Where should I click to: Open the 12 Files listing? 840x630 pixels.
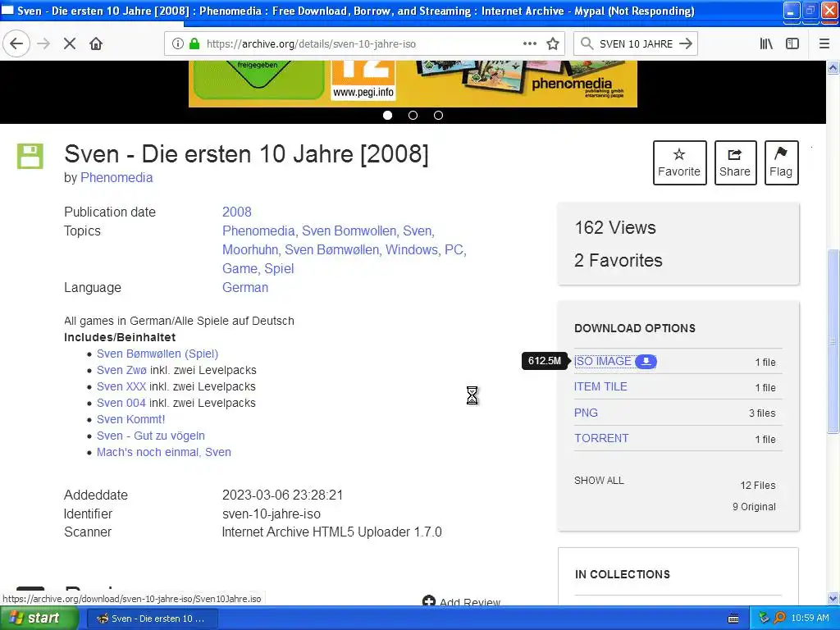(x=757, y=486)
